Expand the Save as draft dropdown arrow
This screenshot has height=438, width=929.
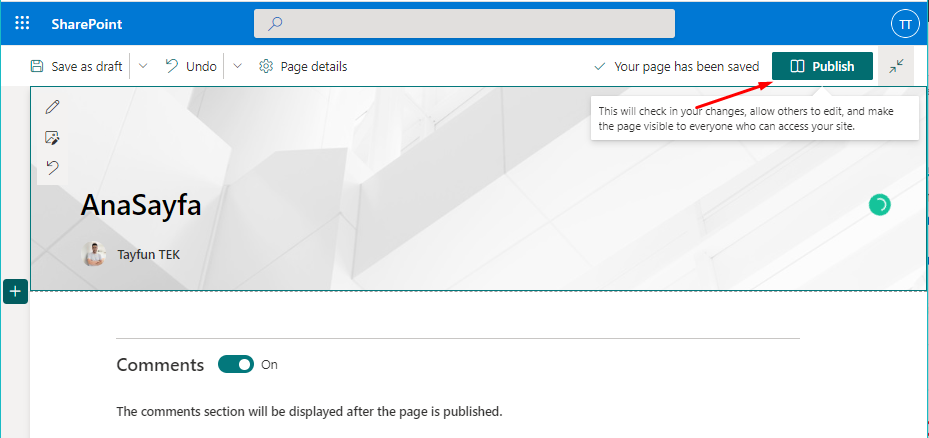[x=143, y=66]
